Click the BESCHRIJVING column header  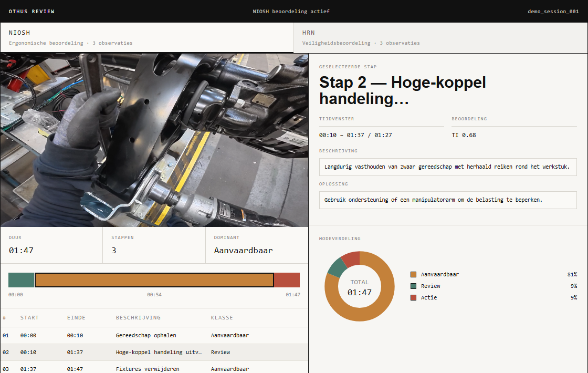pyautogui.click(x=138, y=317)
